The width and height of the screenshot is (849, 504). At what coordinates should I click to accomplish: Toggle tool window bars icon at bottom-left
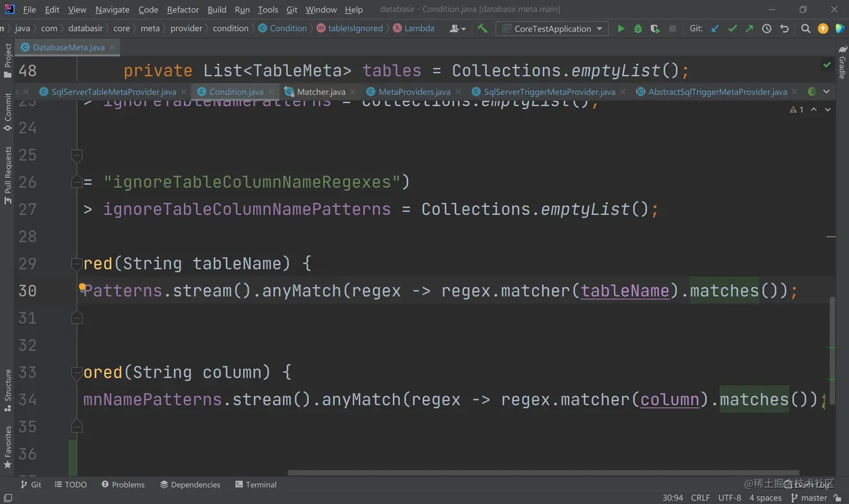8,498
